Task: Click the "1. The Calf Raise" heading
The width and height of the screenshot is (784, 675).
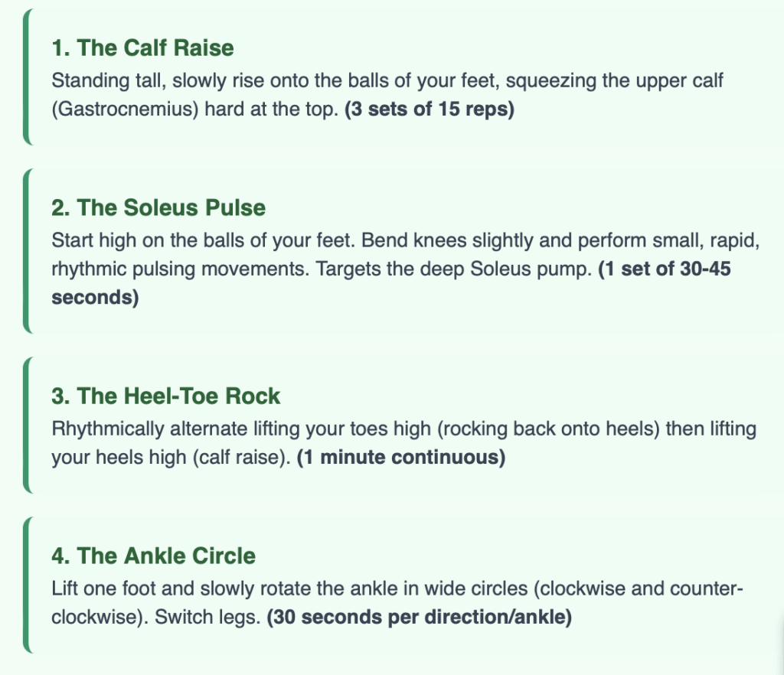Action: point(142,48)
